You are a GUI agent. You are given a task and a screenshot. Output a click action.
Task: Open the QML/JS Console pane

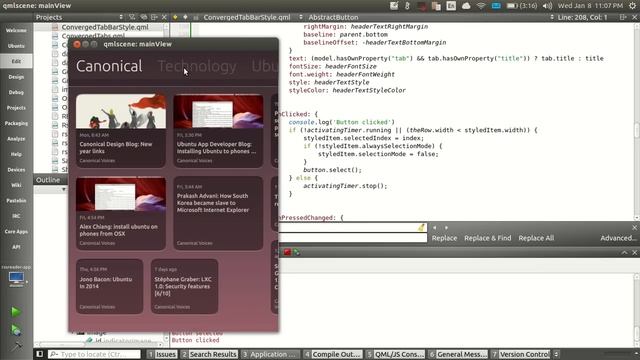coord(395,354)
